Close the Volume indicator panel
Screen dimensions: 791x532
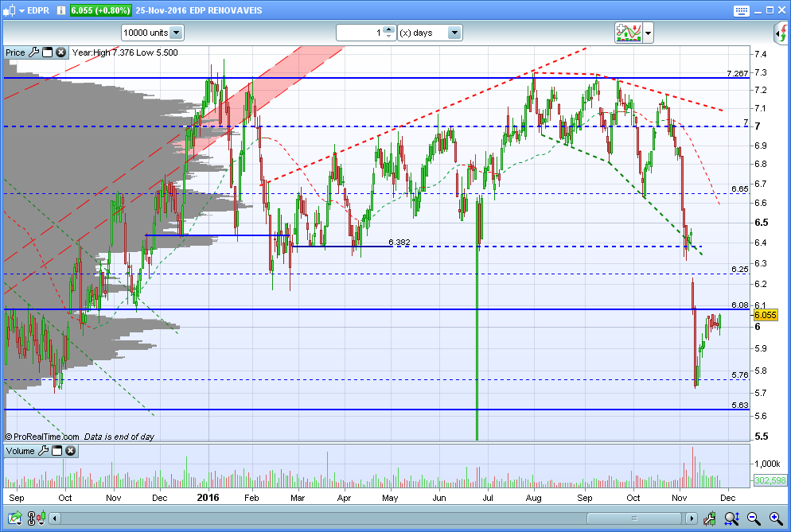click(71, 450)
